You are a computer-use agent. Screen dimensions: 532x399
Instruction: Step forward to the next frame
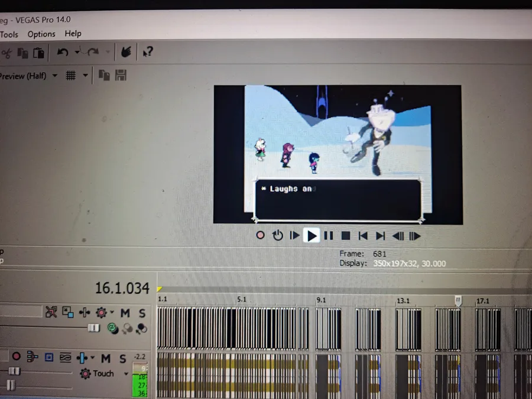tap(415, 236)
